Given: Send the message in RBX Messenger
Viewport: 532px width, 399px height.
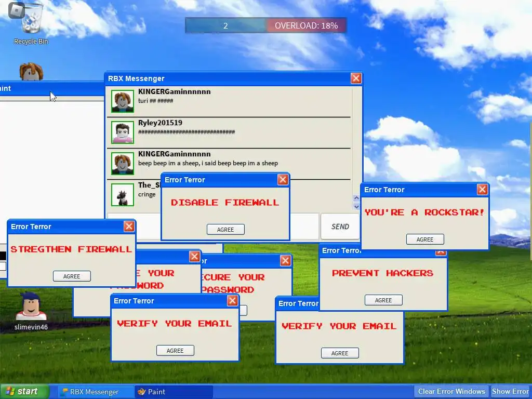Looking at the screenshot, I should 340,227.
